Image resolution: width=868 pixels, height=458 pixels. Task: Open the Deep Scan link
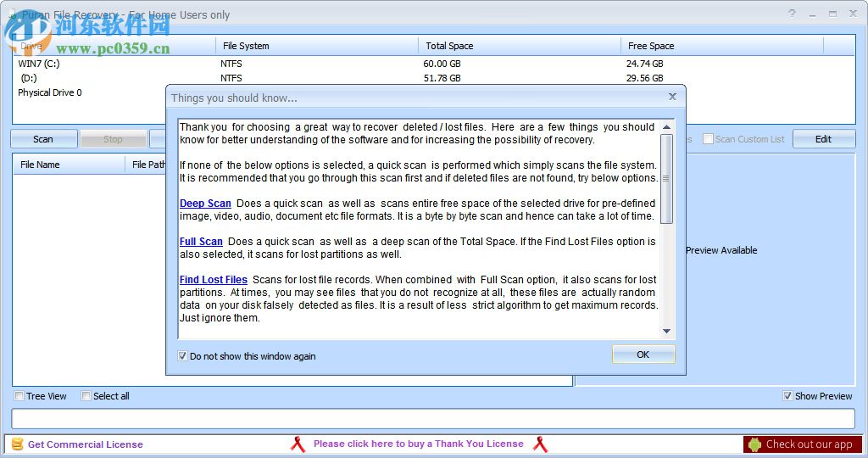tap(205, 204)
